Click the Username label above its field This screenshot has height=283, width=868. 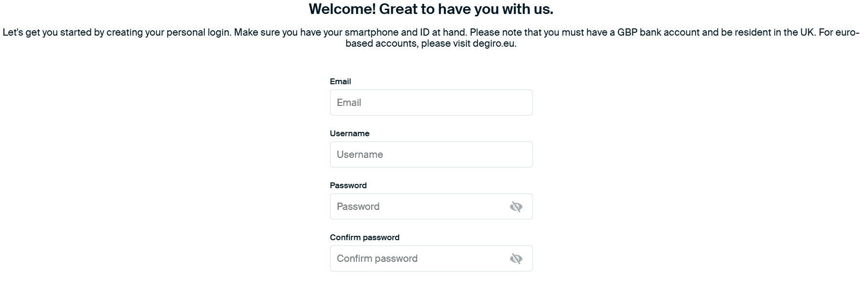(x=349, y=133)
